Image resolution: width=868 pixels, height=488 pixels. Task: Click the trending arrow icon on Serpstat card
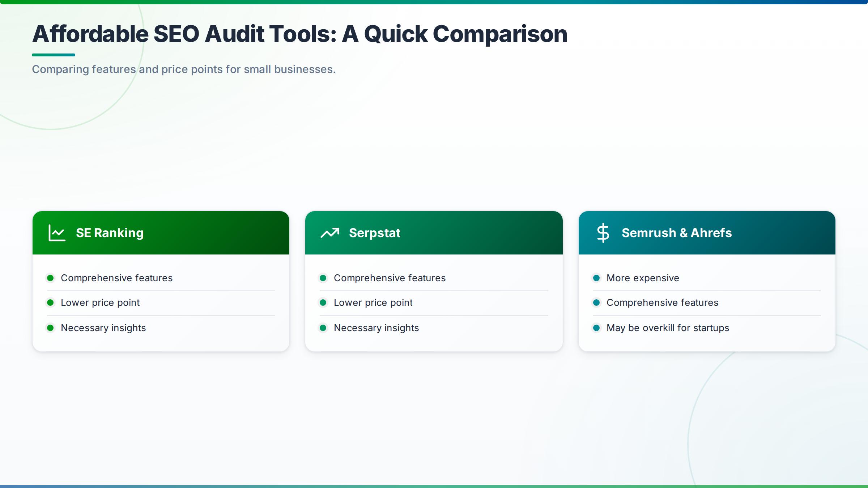pyautogui.click(x=329, y=232)
